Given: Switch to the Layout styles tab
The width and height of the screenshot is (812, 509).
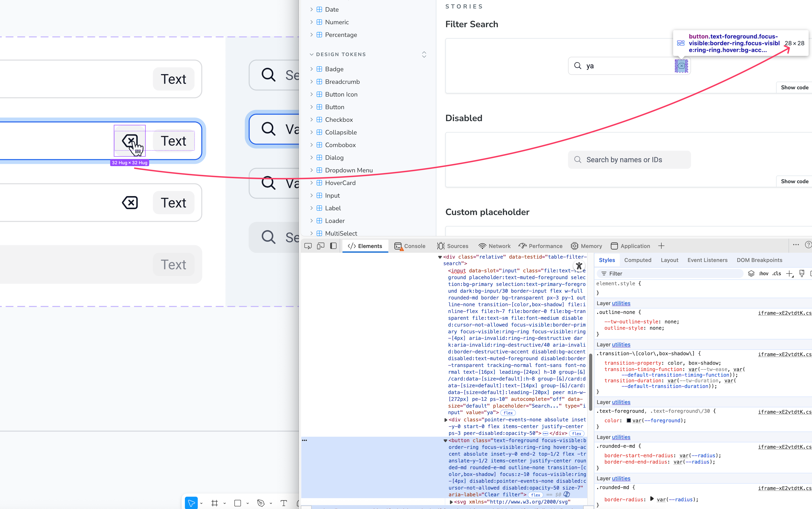Looking at the screenshot, I should coord(669,260).
